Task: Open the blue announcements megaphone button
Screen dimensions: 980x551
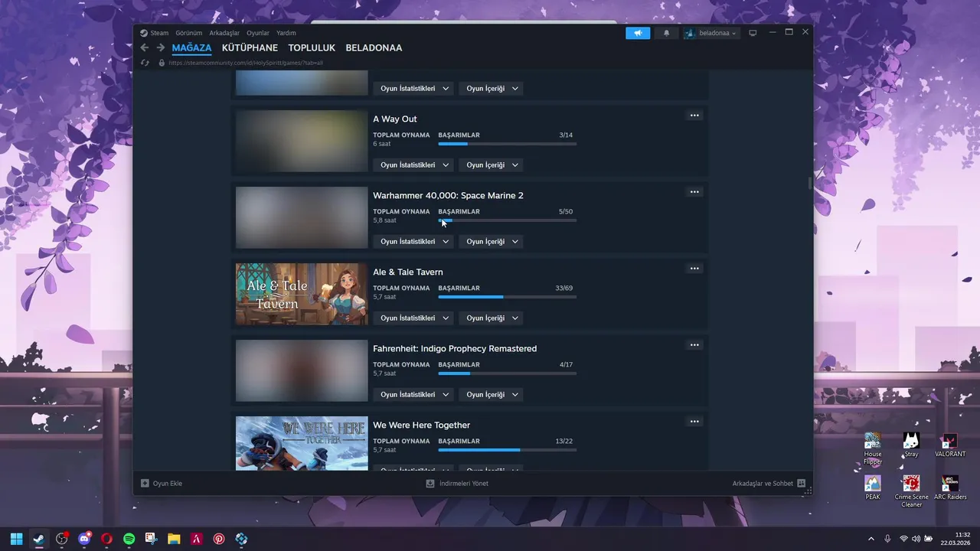Action: (x=638, y=33)
